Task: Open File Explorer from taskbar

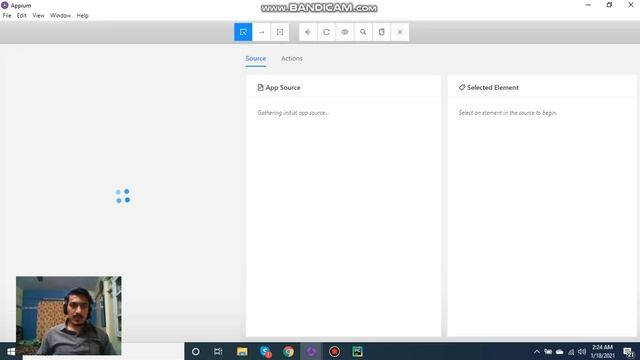Action: click(x=242, y=351)
